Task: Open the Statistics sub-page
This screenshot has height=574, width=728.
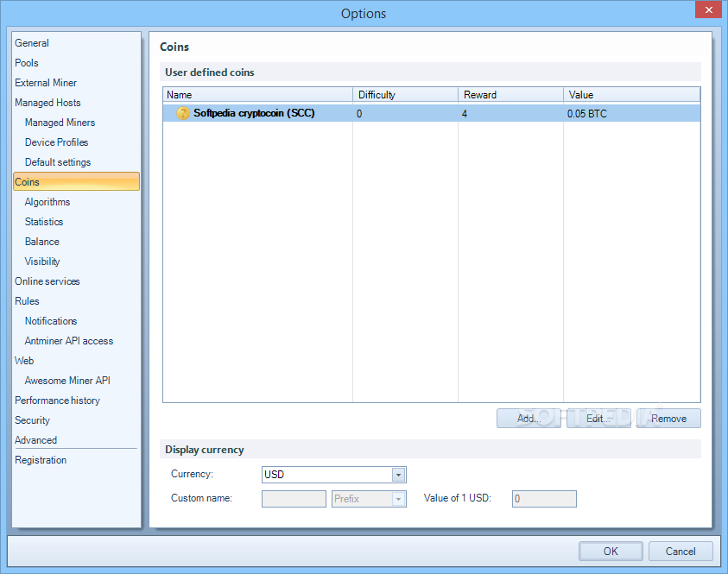Action: pyautogui.click(x=44, y=223)
